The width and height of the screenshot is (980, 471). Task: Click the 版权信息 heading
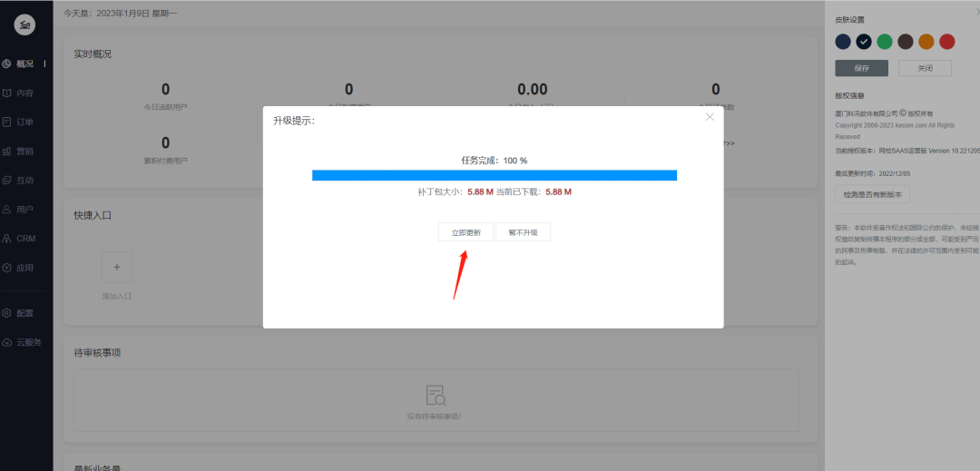(x=850, y=95)
